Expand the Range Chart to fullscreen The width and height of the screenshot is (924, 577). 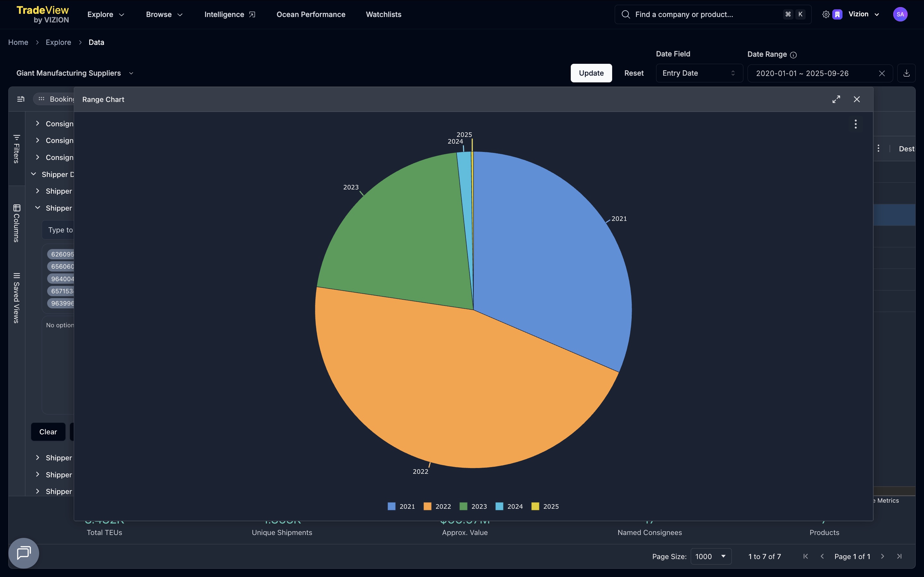coord(836,99)
